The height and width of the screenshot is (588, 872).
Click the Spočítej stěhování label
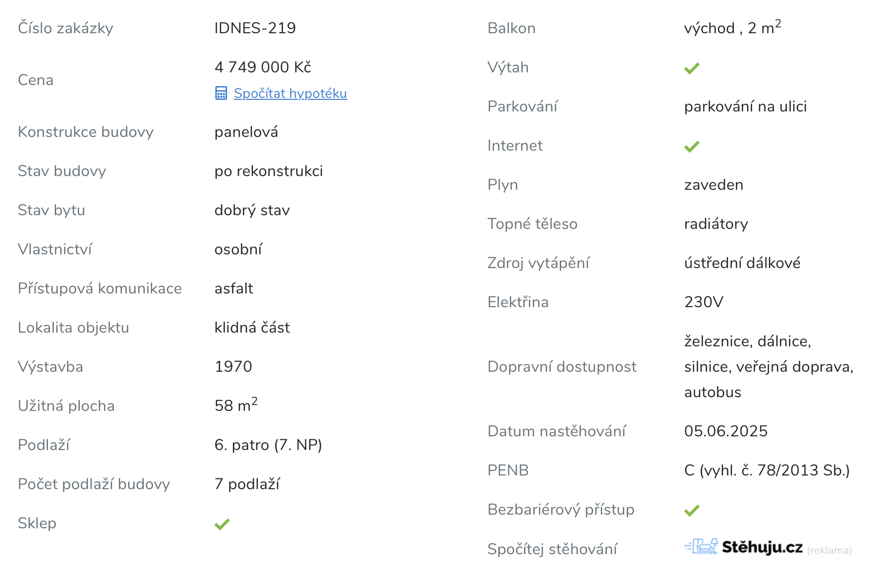552,549
